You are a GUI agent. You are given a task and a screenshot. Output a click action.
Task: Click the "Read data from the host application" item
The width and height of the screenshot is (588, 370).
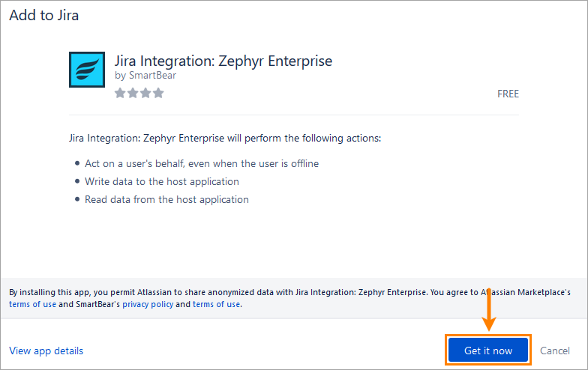[166, 199]
